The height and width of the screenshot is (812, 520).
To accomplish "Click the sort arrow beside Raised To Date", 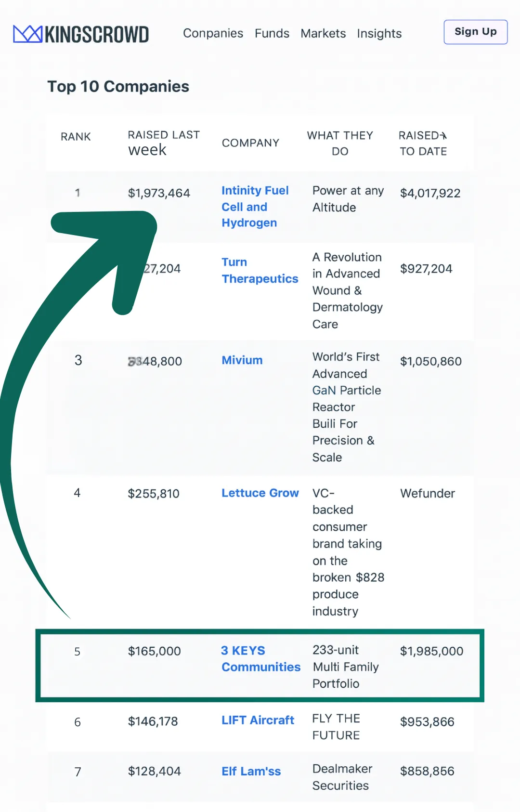I will point(443,136).
